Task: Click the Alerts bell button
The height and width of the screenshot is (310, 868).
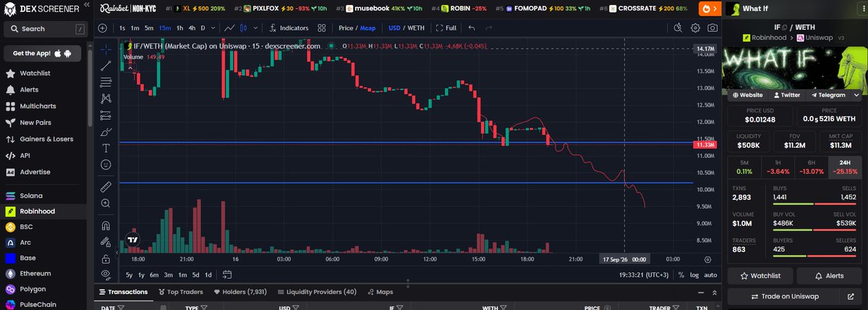Action: point(830,276)
